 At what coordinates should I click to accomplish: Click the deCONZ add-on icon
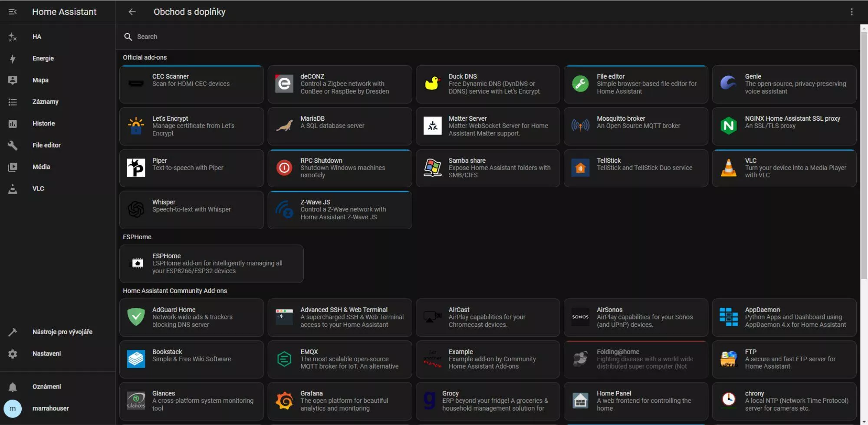click(284, 83)
